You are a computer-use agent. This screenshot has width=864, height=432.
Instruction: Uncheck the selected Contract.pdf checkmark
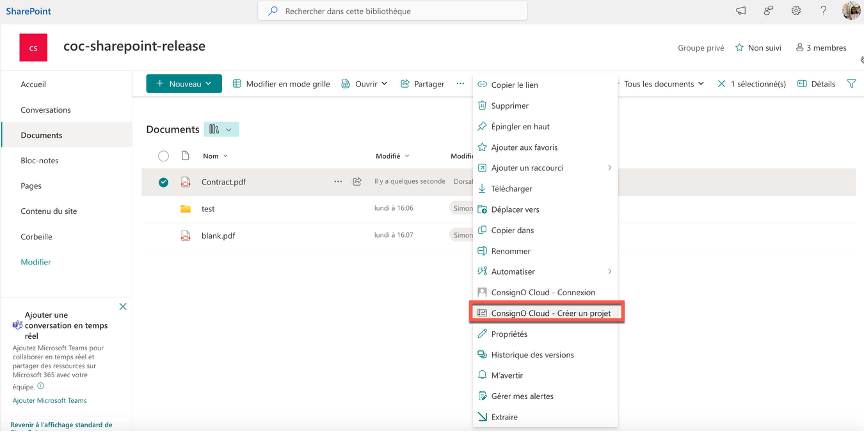pyautogui.click(x=163, y=182)
